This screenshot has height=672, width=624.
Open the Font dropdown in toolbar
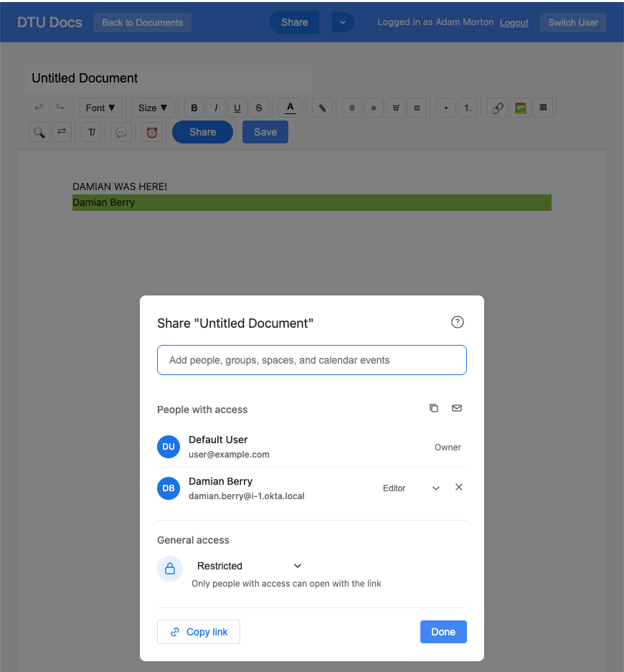[x=100, y=108]
